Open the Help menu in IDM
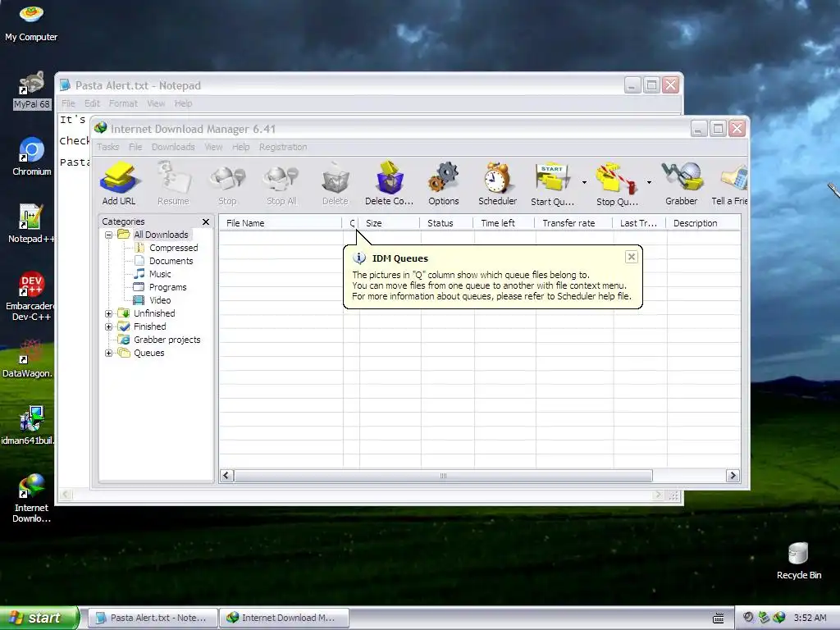The width and height of the screenshot is (840, 630). (x=240, y=147)
